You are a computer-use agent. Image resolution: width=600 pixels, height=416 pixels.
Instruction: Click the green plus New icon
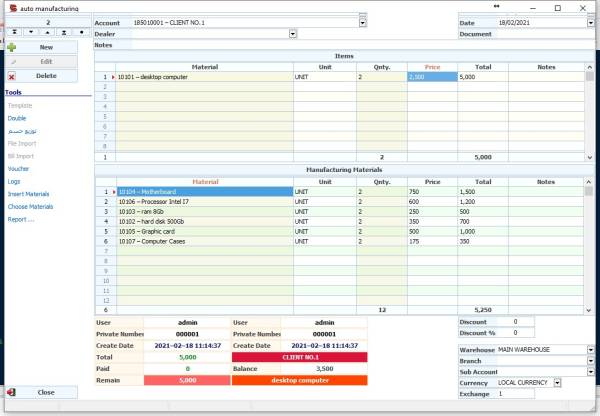11,47
